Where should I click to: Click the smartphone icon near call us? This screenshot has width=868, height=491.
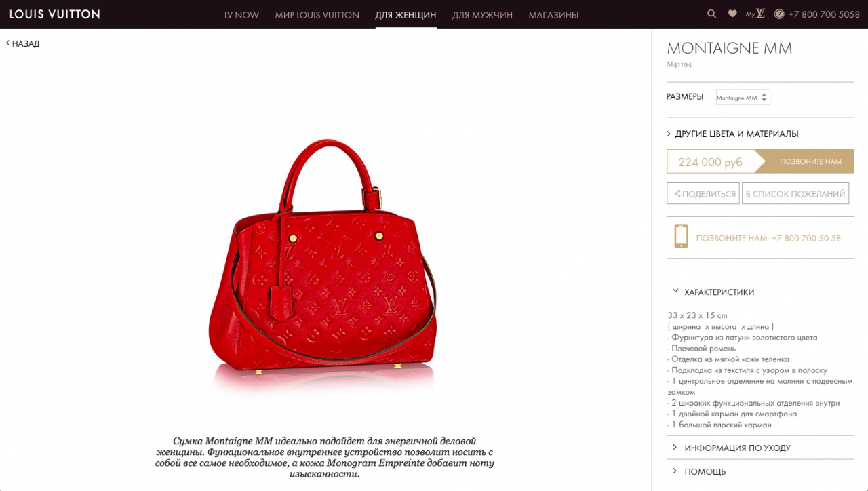pyautogui.click(x=681, y=237)
